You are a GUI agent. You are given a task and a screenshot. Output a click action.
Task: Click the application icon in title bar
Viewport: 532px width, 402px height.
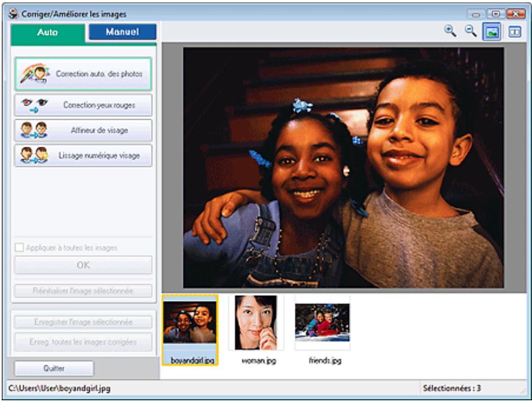[13, 14]
